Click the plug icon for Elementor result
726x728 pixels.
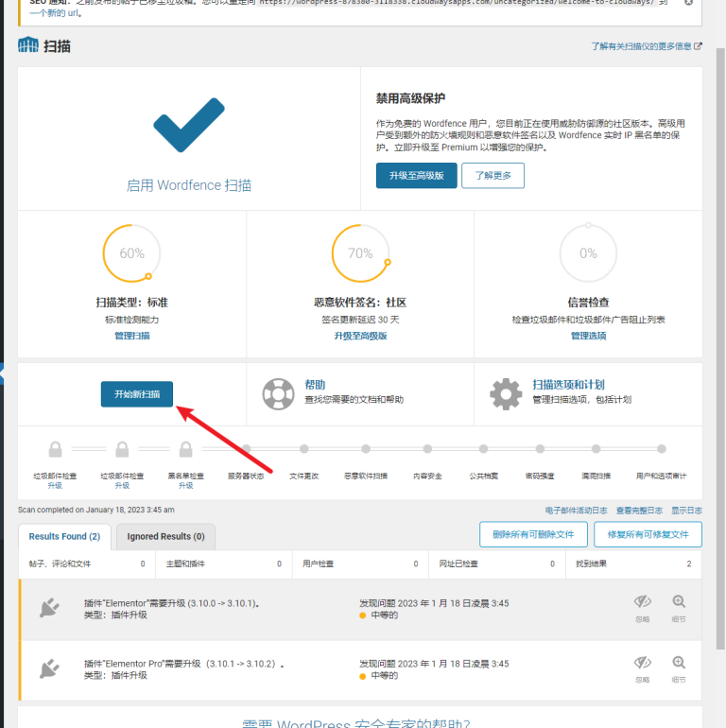49,608
